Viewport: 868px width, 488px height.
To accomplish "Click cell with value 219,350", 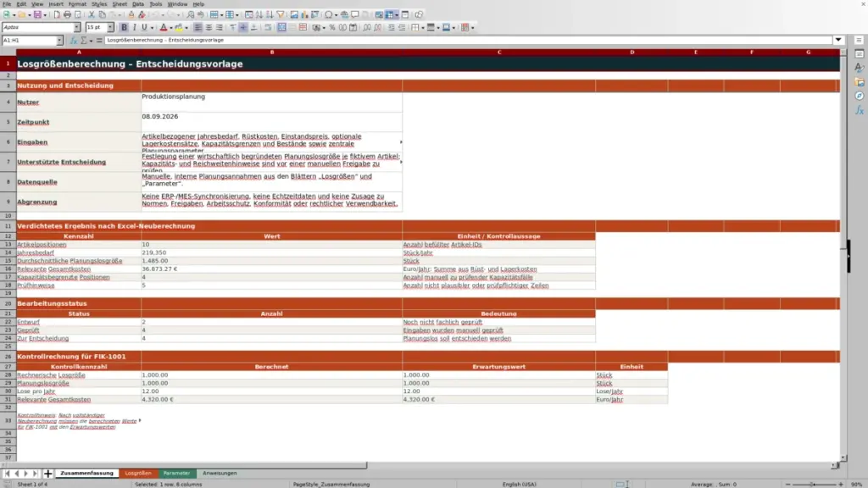I will tap(272, 252).
